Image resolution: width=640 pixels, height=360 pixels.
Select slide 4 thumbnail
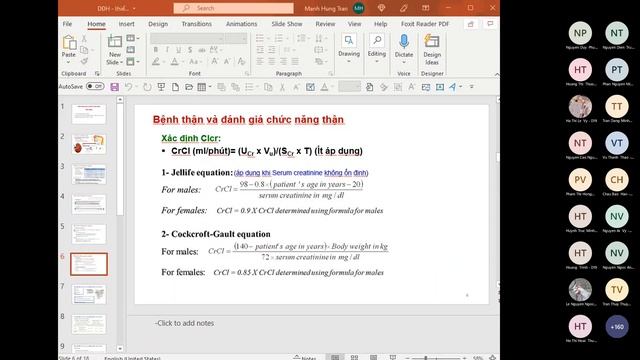click(89, 204)
